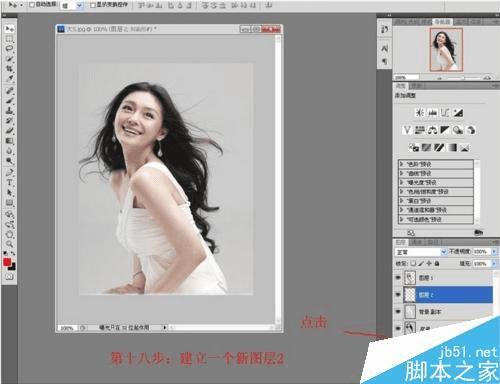Select the Zoom tool in toolbox
This screenshot has height=384, width=500.
point(9,244)
